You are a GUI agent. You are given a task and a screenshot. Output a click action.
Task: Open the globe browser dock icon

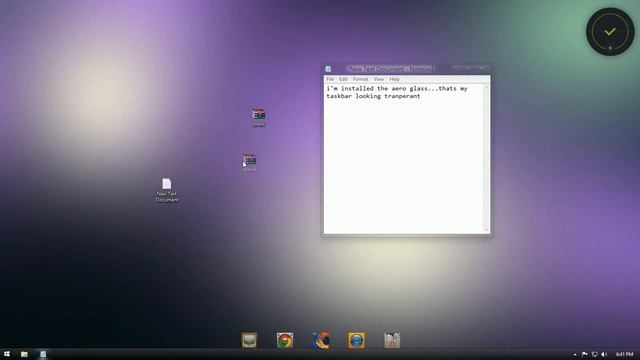tap(356, 340)
